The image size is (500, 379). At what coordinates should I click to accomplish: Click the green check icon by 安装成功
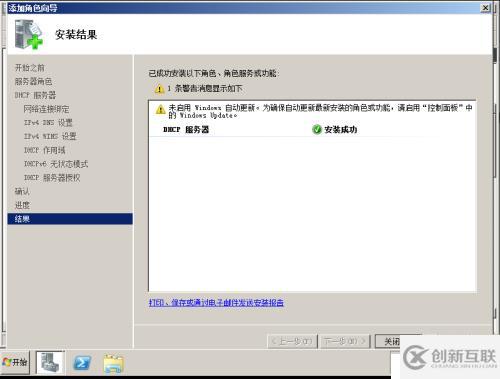317,129
